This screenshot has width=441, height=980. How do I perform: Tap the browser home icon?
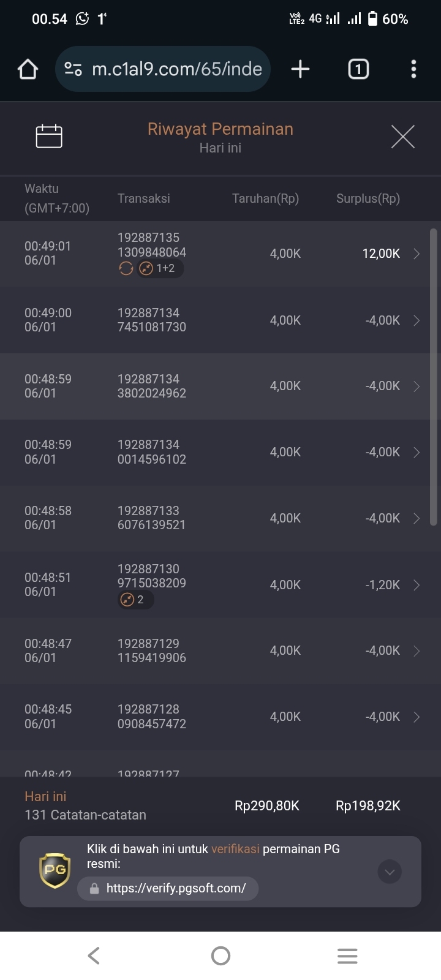pos(28,69)
